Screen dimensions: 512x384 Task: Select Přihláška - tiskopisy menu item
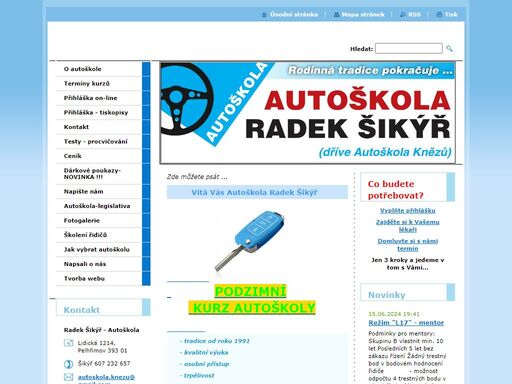click(x=99, y=112)
